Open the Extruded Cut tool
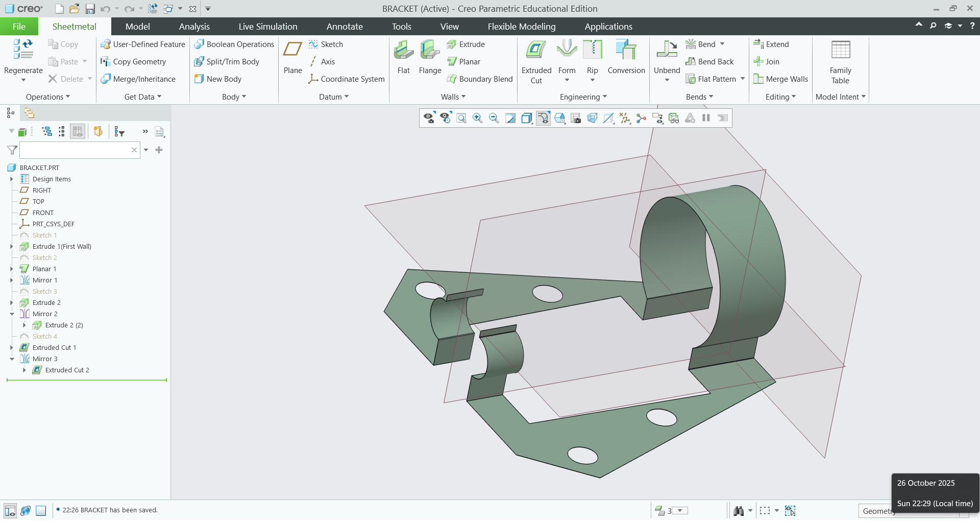980x521 pixels. [536, 61]
